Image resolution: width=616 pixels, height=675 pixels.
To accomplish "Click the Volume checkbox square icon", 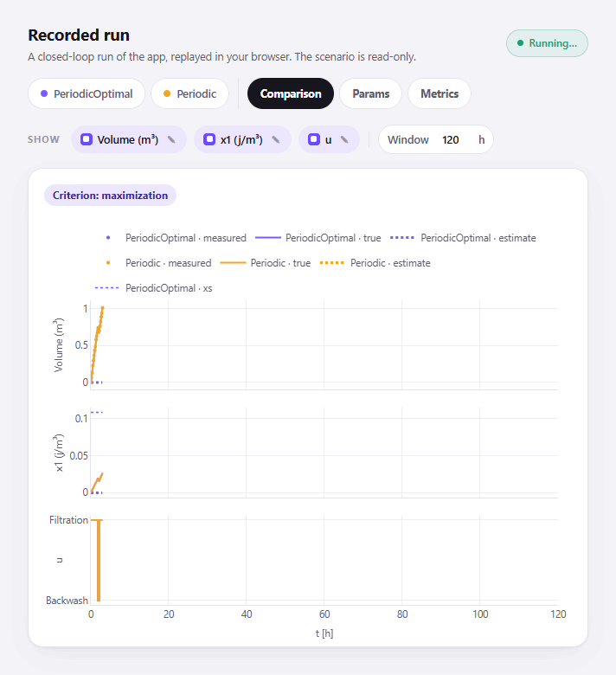I will click(x=87, y=139).
